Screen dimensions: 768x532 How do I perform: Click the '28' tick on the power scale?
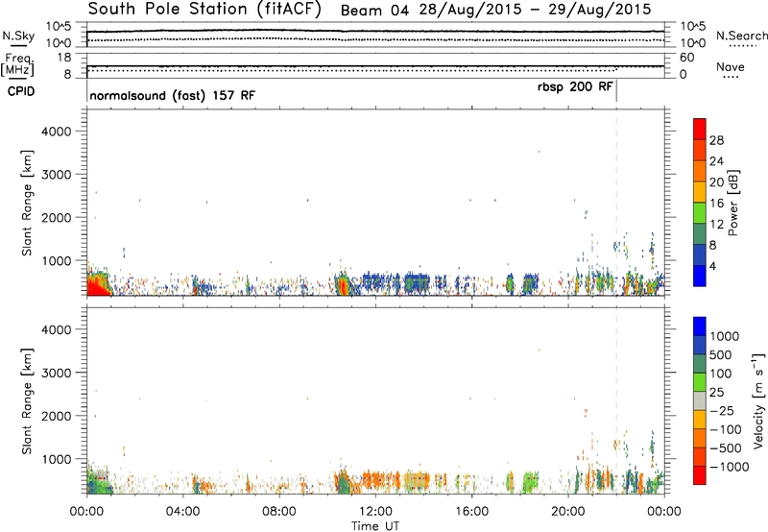pos(716,140)
